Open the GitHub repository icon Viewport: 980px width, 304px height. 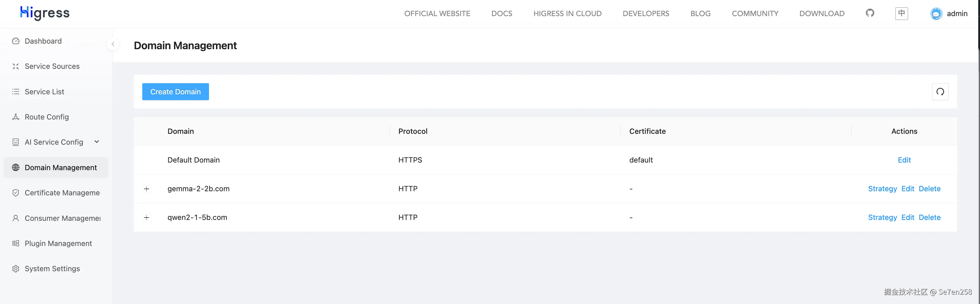click(870, 13)
